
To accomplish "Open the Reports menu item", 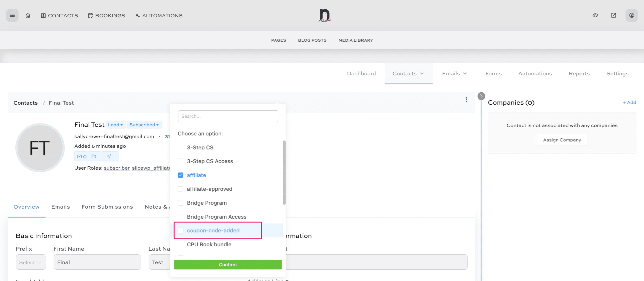I will tap(579, 73).
